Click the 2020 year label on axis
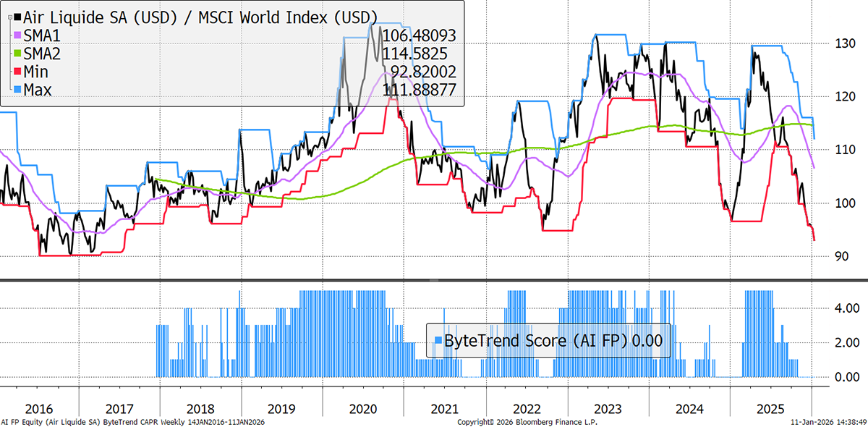Screen dimensions: 868x427 coord(364,408)
